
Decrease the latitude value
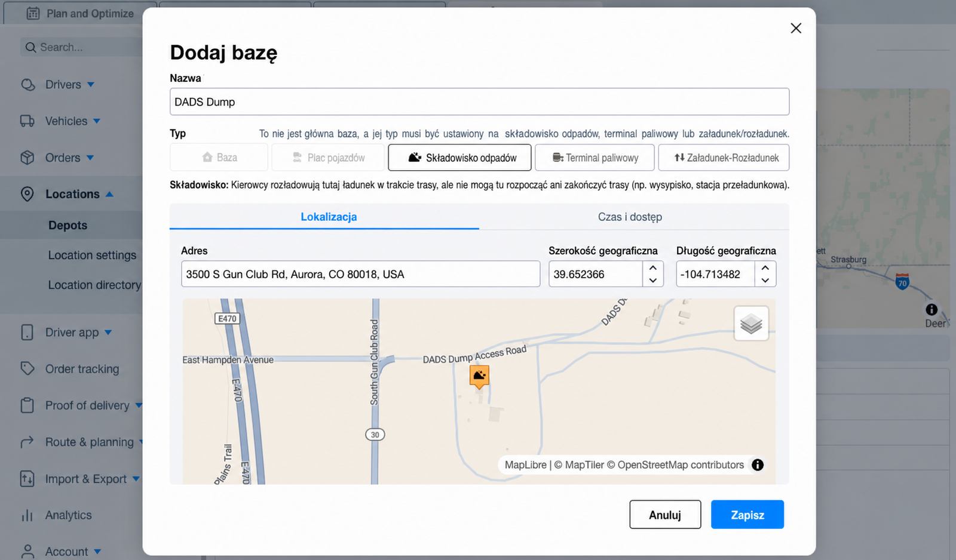653,280
